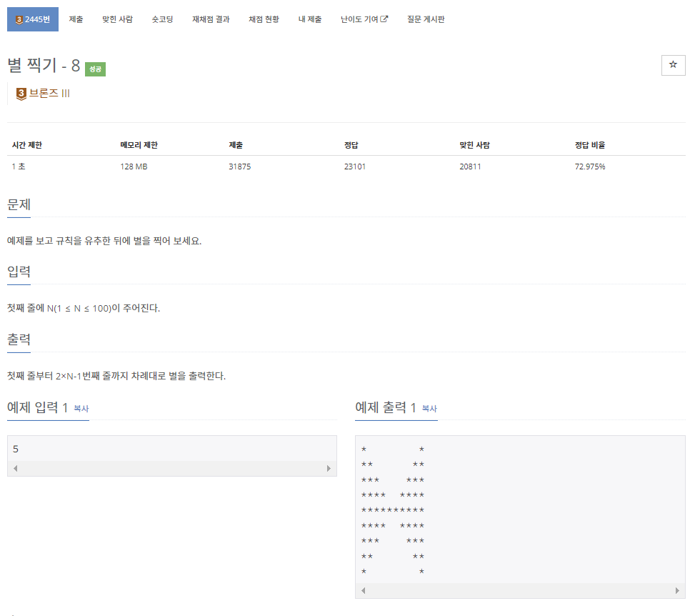This screenshot has width=700, height=616.
Task: Click the input constraint line with N
Action: (x=84, y=308)
